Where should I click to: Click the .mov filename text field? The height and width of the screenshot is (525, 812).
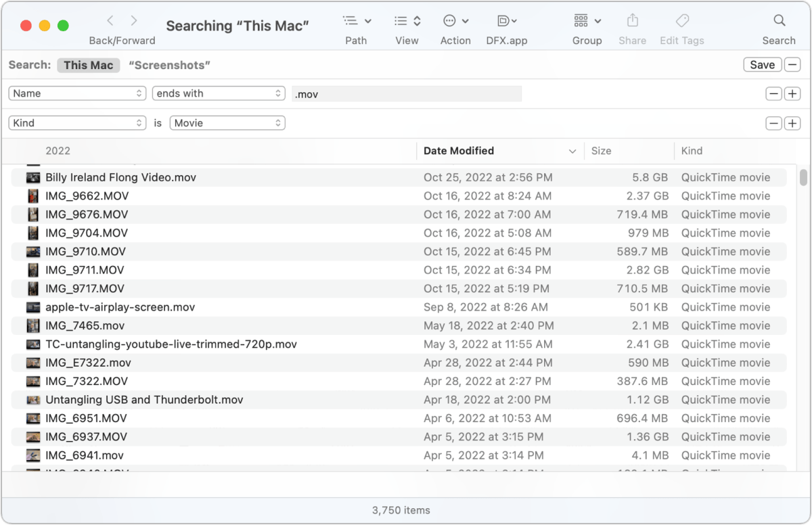(x=407, y=94)
